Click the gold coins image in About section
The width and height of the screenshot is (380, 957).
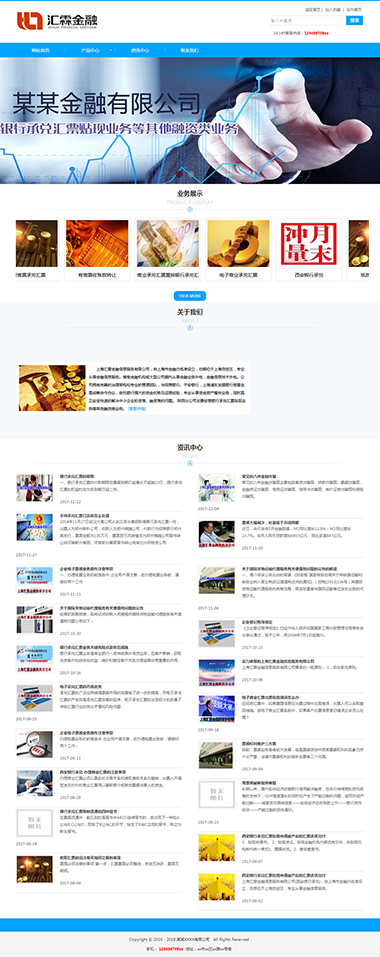[52, 388]
